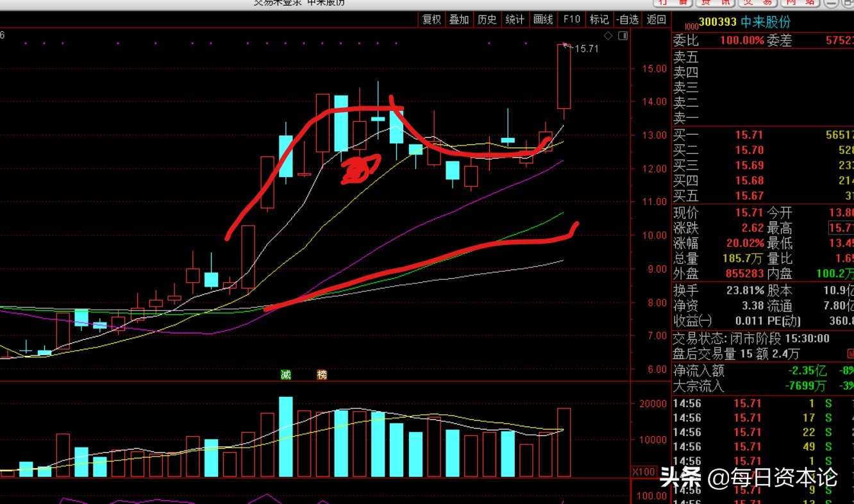The image size is (854, 504).
Task: Click the 交易状态 闭市阶段 status line
Action: coord(751,339)
